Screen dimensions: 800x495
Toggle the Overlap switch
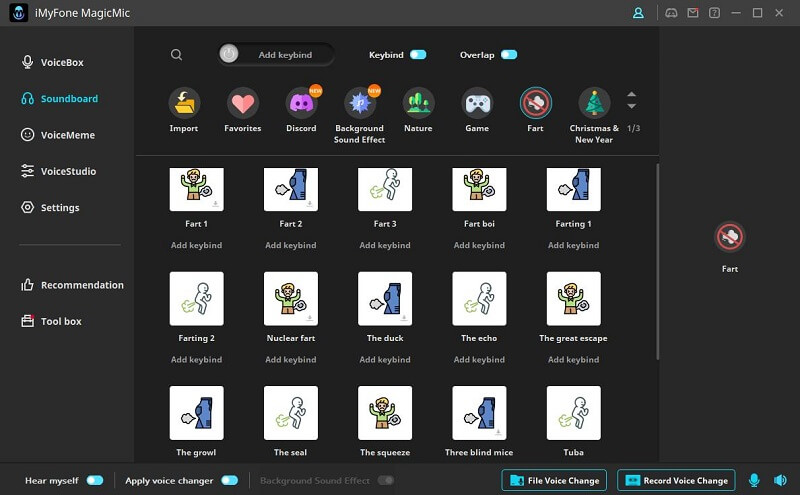509,55
